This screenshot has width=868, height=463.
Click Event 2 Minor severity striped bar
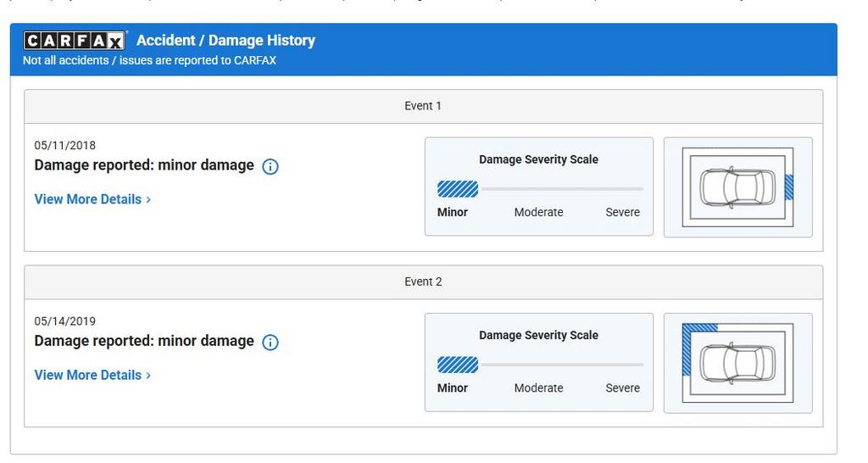pos(458,365)
